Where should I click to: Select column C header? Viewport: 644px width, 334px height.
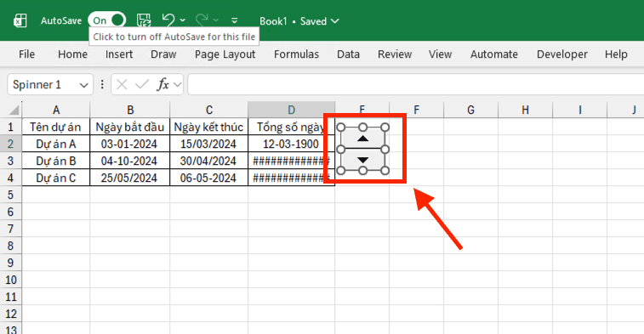tap(209, 110)
